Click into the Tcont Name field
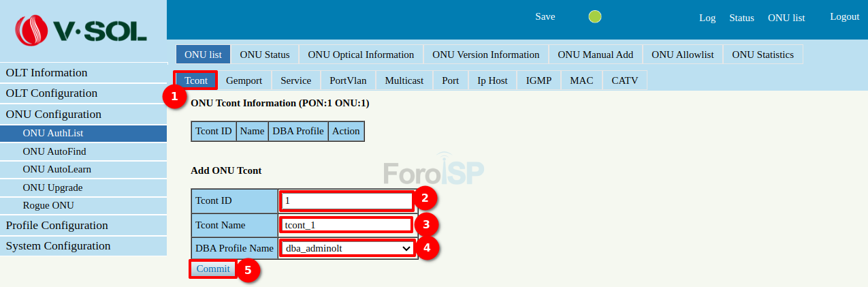This screenshot has width=868, height=287. coord(346,224)
